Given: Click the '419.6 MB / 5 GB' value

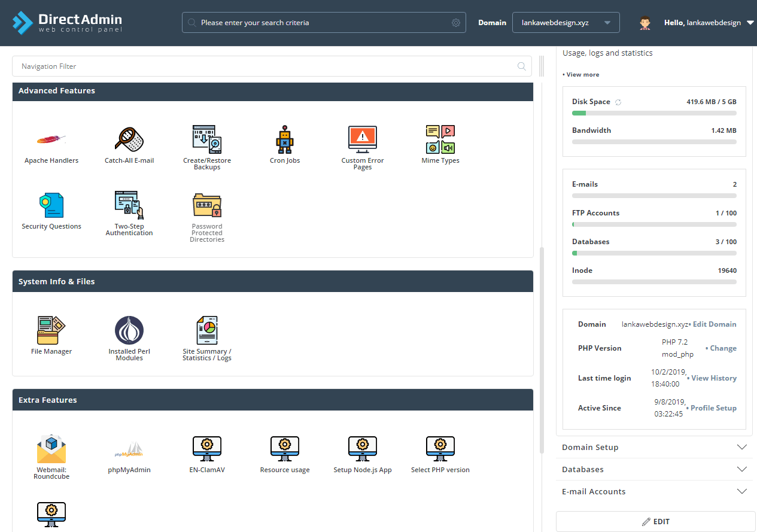Looking at the screenshot, I should tap(712, 102).
